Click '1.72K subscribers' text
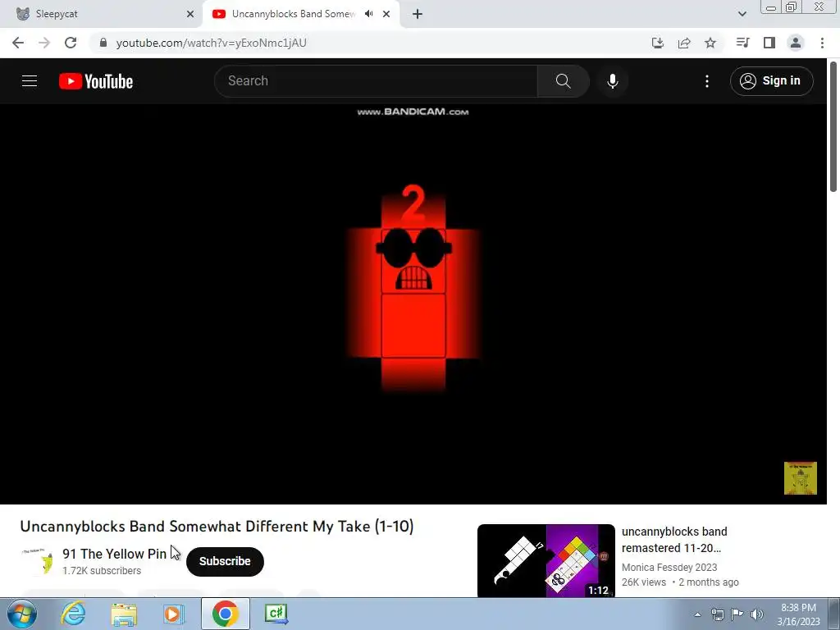The height and width of the screenshot is (630, 840). (102, 571)
